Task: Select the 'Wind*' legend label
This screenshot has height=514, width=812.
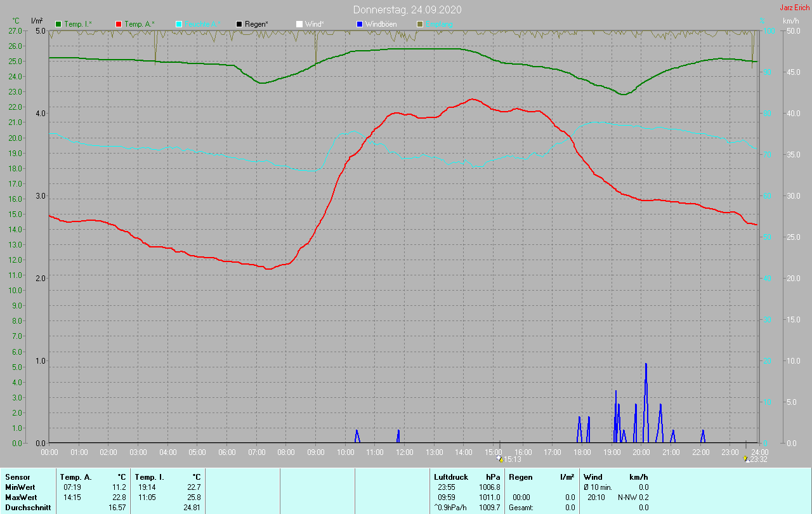Action: (315, 24)
